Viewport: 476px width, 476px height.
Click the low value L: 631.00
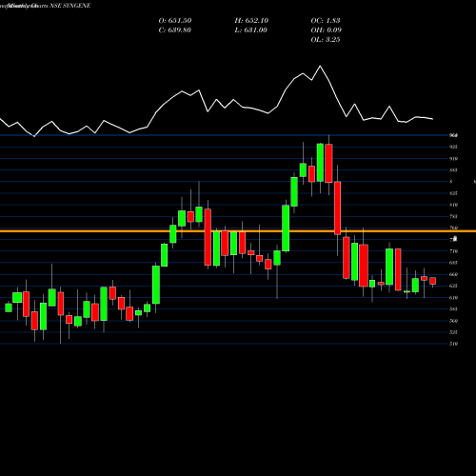(x=250, y=30)
